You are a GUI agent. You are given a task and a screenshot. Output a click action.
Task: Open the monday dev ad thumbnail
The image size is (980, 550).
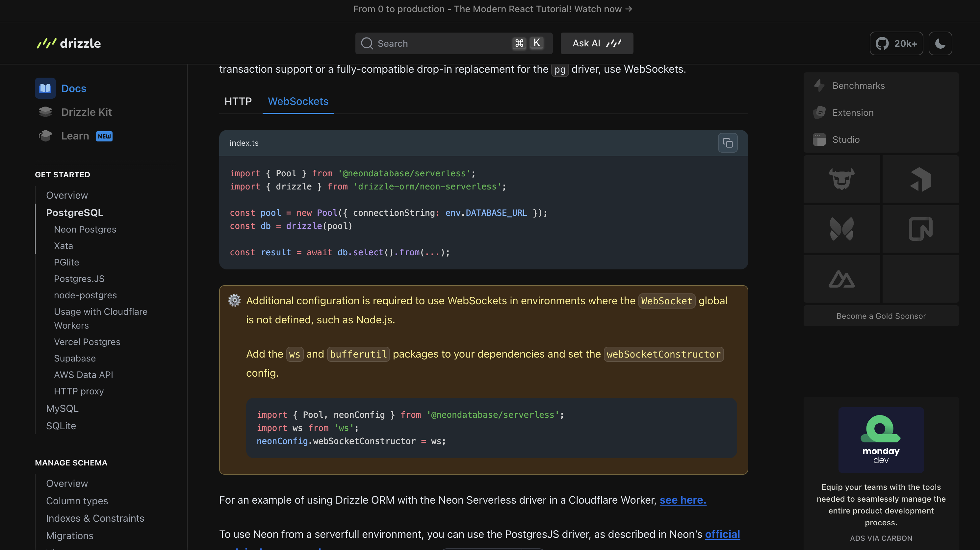pyautogui.click(x=881, y=440)
